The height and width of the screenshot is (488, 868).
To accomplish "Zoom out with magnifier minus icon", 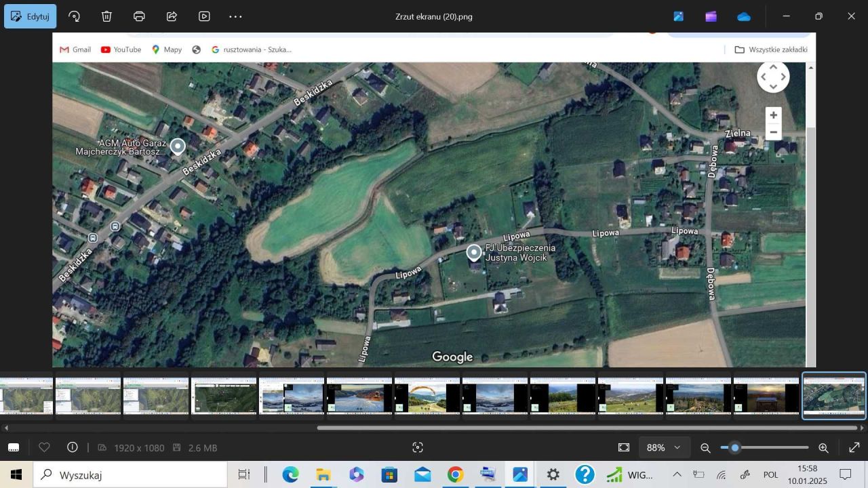I will pyautogui.click(x=705, y=447).
